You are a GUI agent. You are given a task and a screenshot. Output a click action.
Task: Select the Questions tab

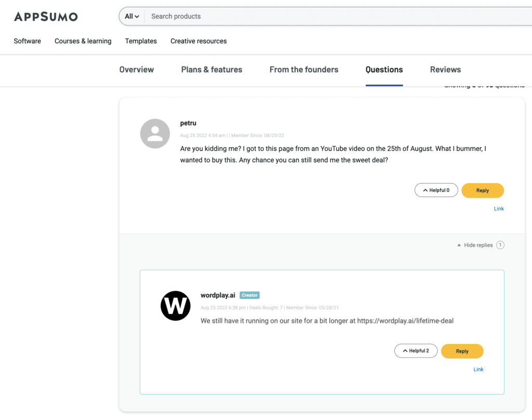(x=384, y=70)
